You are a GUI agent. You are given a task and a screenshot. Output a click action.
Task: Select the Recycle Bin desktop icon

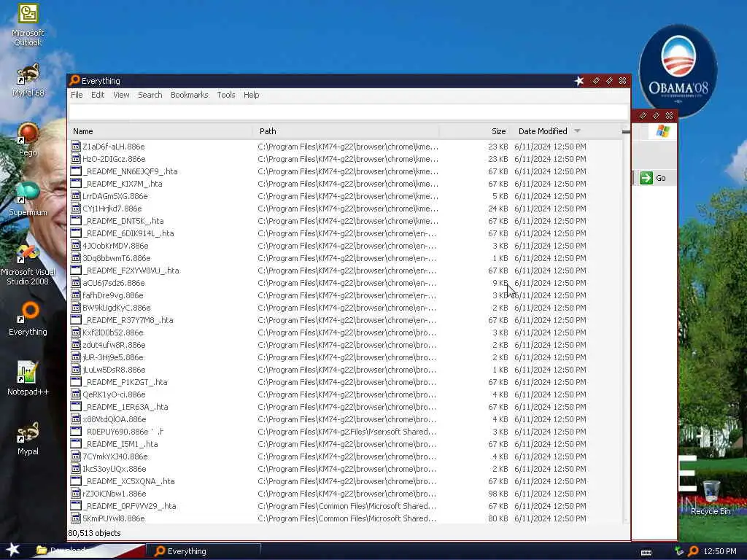tap(711, 497)
